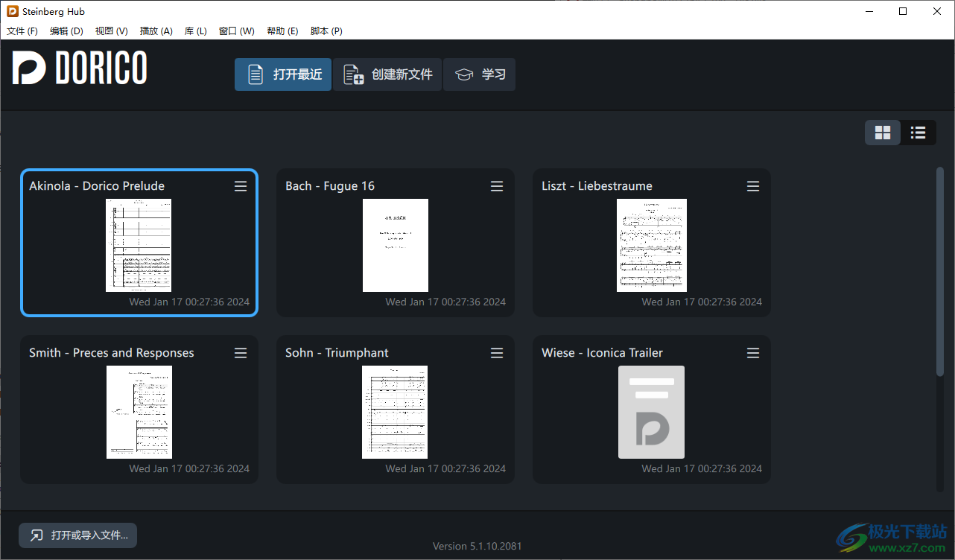Click the Bach - Fugue 16 title text
955x560 pixels.
coord(330,186)
